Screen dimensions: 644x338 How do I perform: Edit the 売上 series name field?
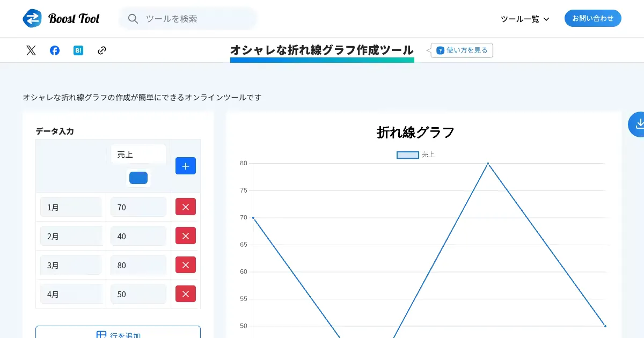pyautogui.click(x=138, y=154)
